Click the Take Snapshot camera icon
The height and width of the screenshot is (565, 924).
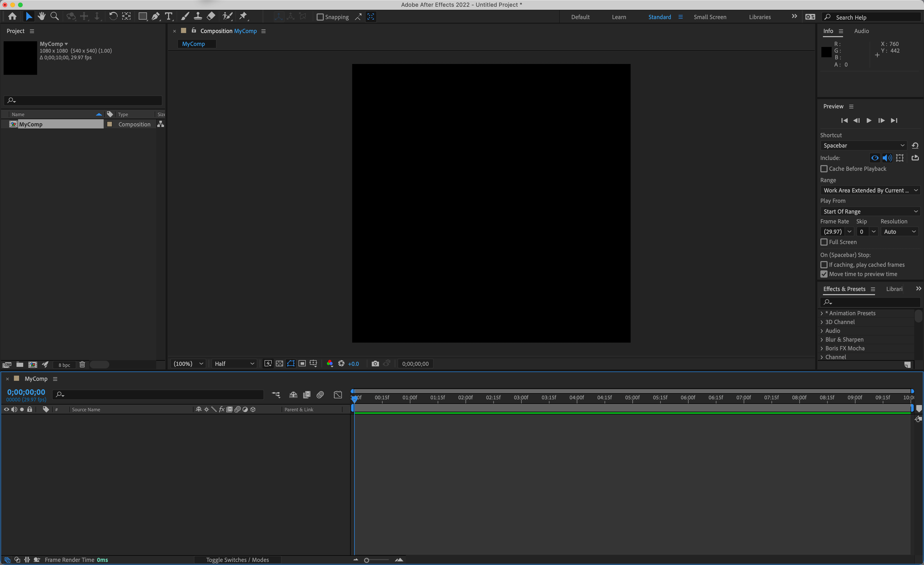coord(375,364)
